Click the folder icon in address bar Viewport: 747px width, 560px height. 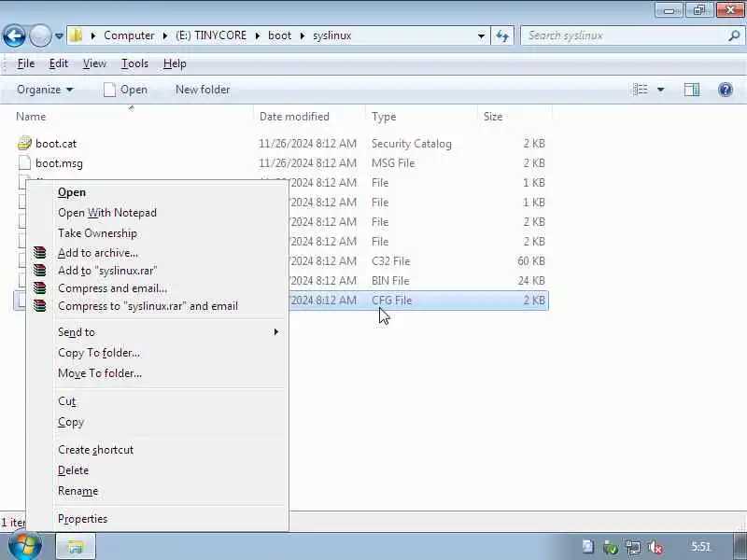pos(77,35)
